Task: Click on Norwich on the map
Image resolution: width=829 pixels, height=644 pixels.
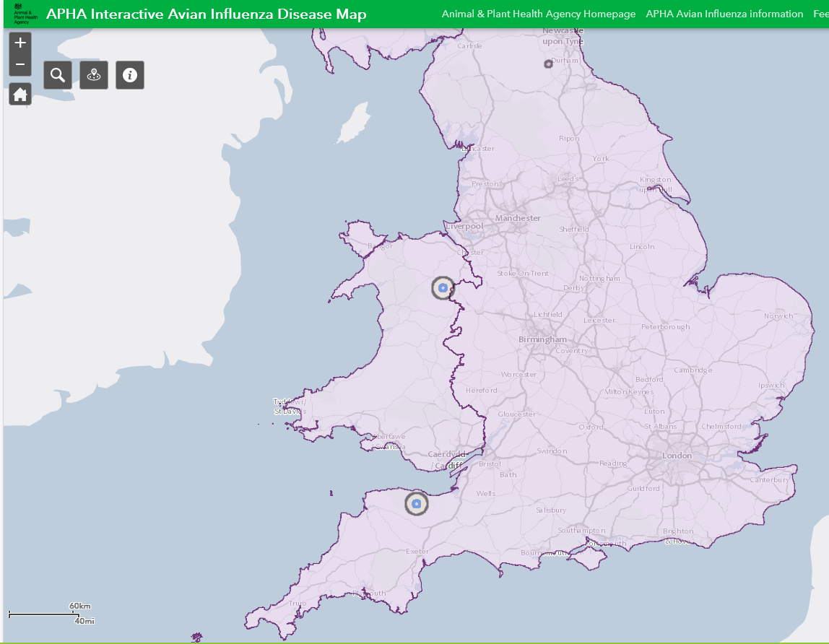Action: 778,316
